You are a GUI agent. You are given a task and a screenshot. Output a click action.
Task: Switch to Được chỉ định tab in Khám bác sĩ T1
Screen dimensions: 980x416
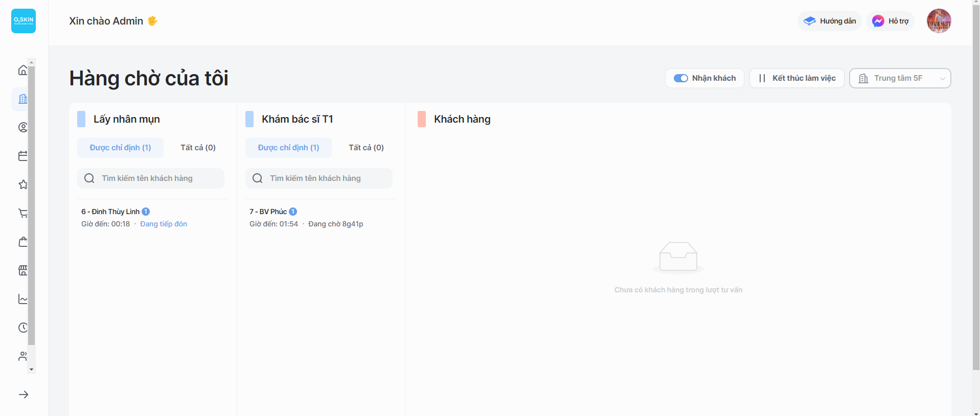[288, 148]
